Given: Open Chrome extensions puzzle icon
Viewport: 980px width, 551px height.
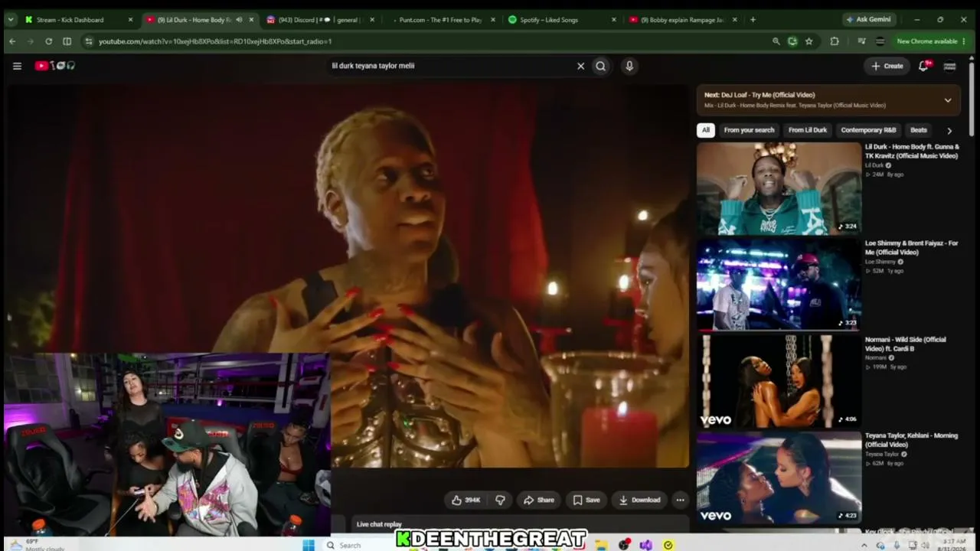Looking at the screenshot, I should (x=835, y=41).
